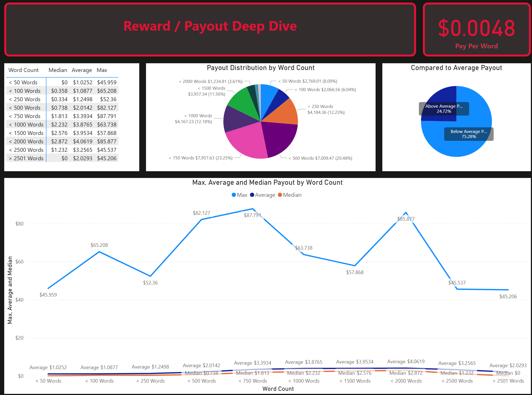This screenshot has height=395, width=532.
Task: Select the '< 2500 Words' table row
Action: (x=62, y=150)
